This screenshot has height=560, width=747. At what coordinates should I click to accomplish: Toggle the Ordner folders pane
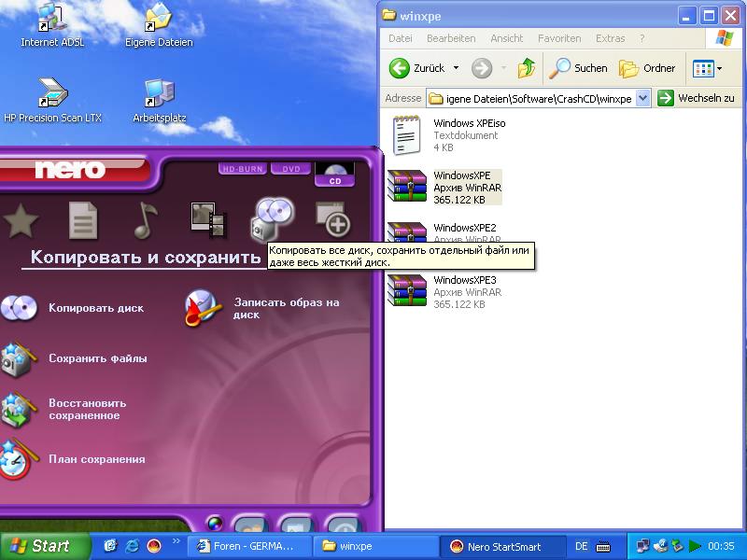(x=647, y=68)
